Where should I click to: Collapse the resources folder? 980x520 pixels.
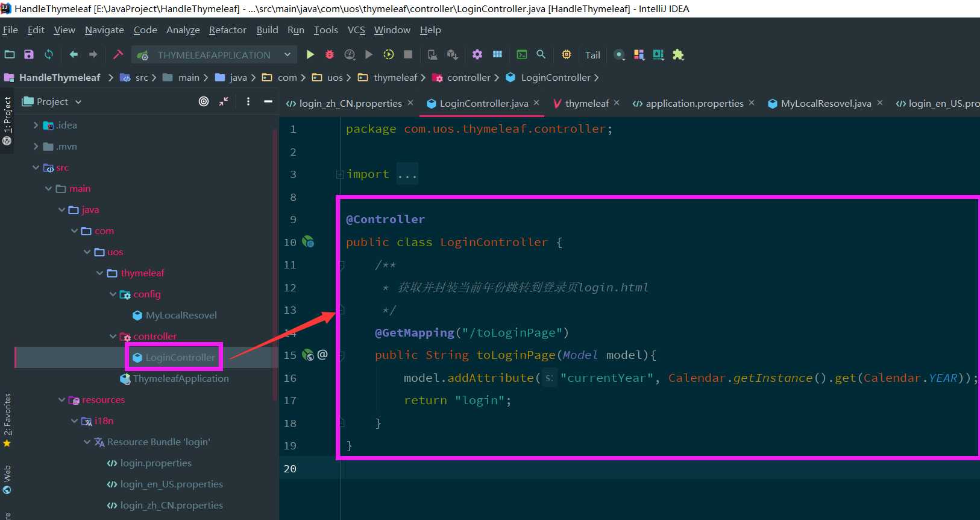61,399
